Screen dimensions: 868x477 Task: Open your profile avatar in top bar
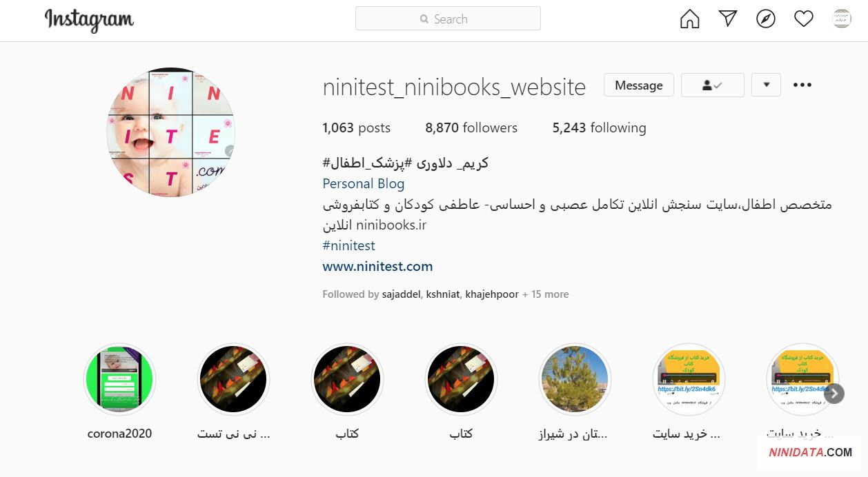(x=842, y=19)
